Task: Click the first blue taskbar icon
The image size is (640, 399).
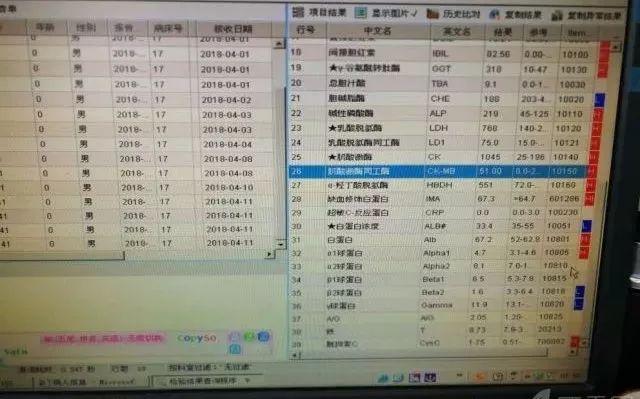Action: coord(383,378)
